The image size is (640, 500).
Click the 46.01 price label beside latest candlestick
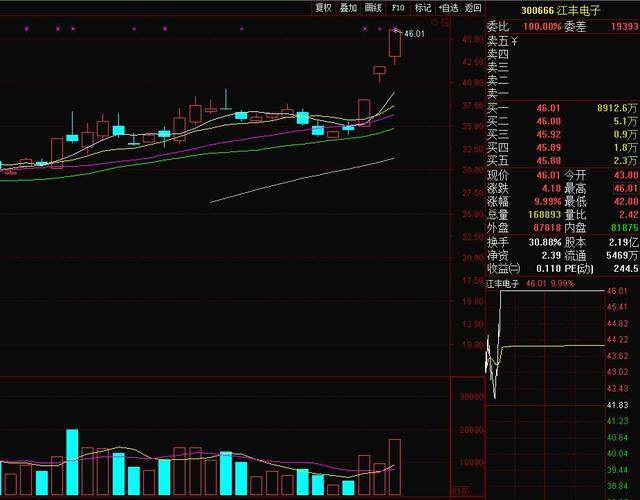(414, 34)
